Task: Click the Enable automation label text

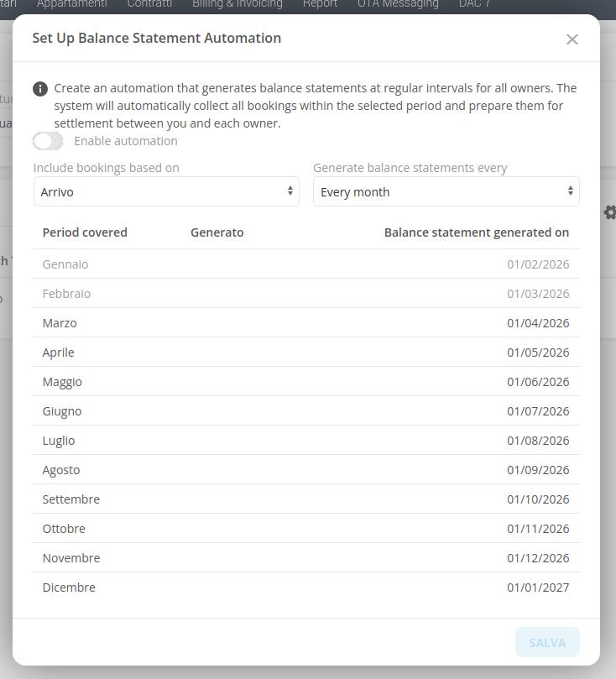Action: [x=126, y=141]
